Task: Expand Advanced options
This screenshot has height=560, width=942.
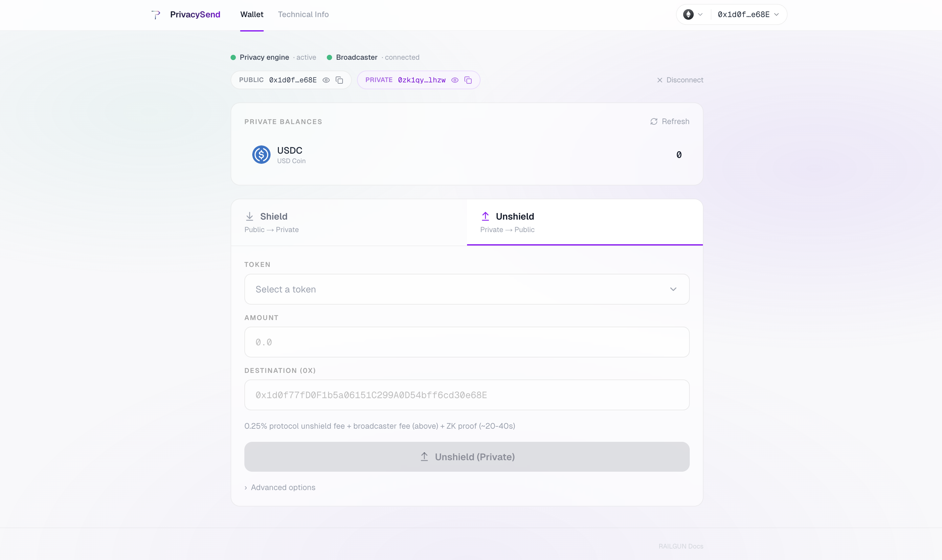Action: point(280,487)
